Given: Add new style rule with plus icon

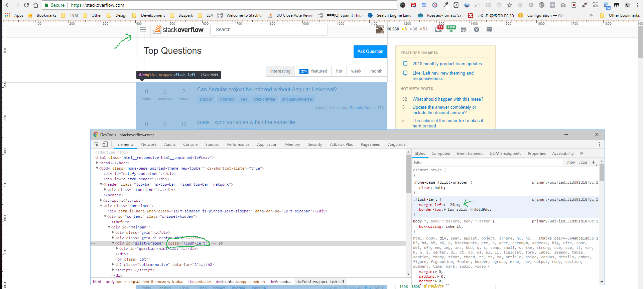Looking at the screenshot, I should (x=594, y=162).
